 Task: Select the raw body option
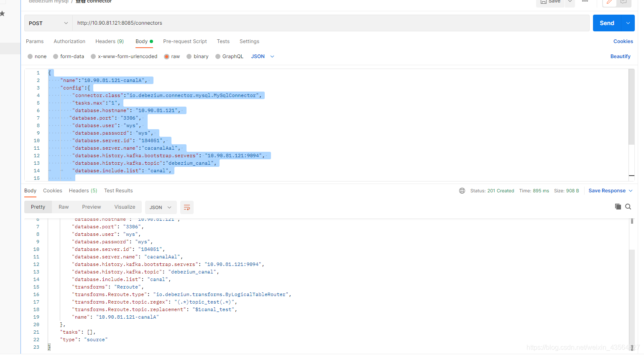click(172, 56)
